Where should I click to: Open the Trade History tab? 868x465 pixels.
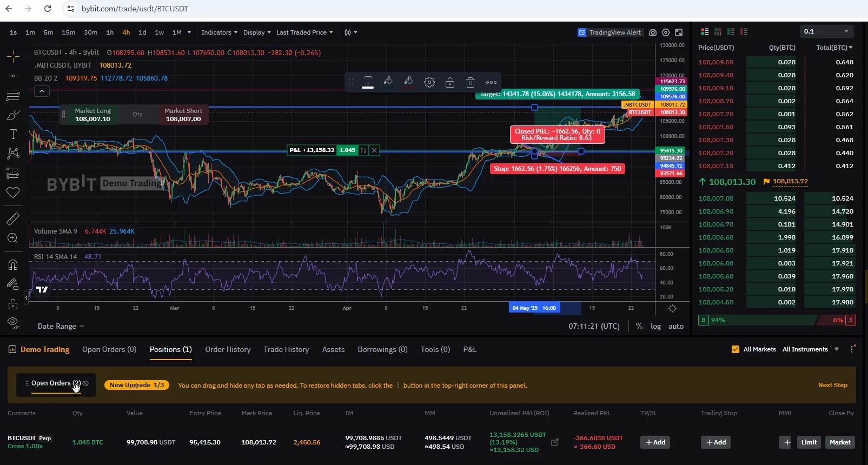pyautogui.click(x=286, y=349)
